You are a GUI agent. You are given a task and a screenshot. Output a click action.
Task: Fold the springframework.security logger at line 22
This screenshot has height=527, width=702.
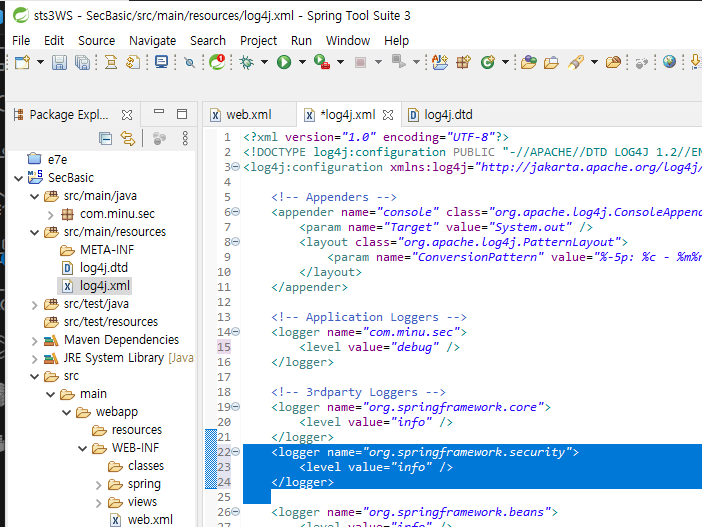pyautogui.click(x=235, y=452)
